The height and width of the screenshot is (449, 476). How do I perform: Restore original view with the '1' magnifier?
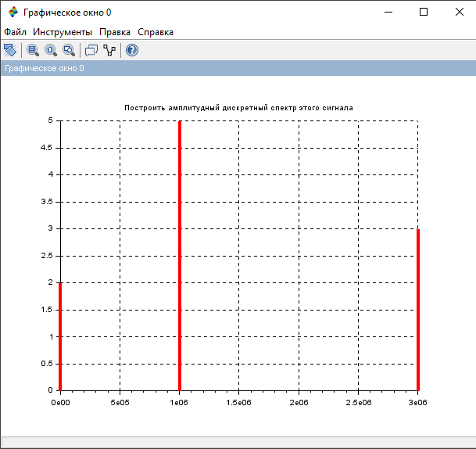click(x=51, y=50)
